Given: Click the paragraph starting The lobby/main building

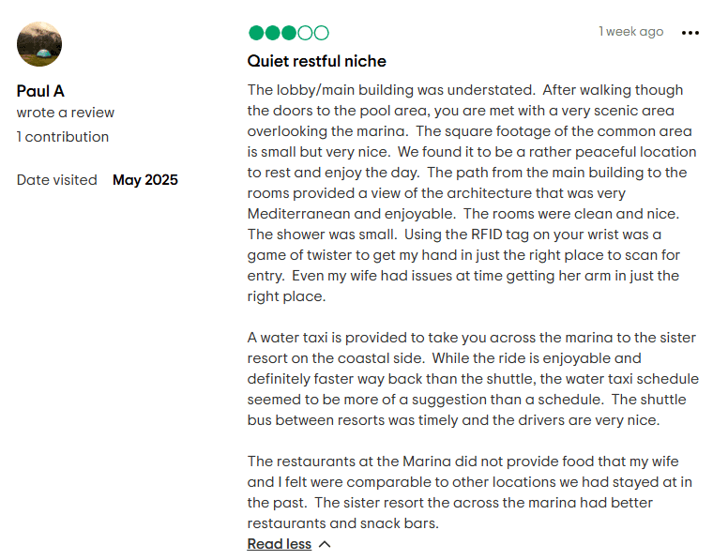Looking at the screenshot, I should [x=472, y=192].
